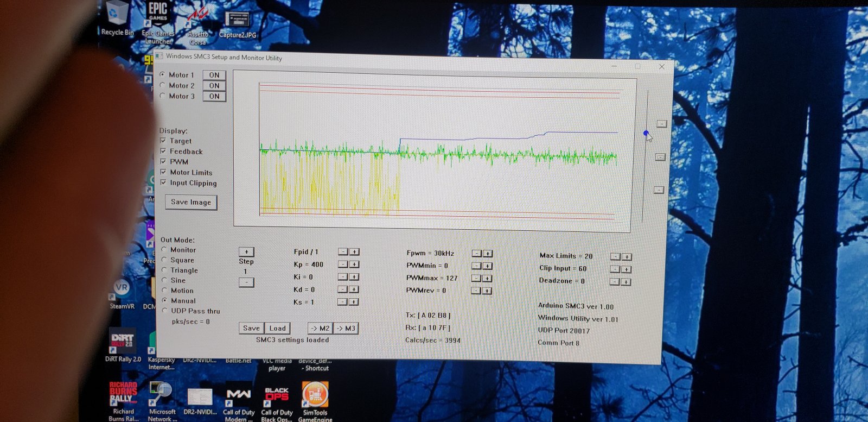868x422 pixels.
Task: Open the DiRT Rally 2.0 desktop shortcut
Action: (123, 342)
